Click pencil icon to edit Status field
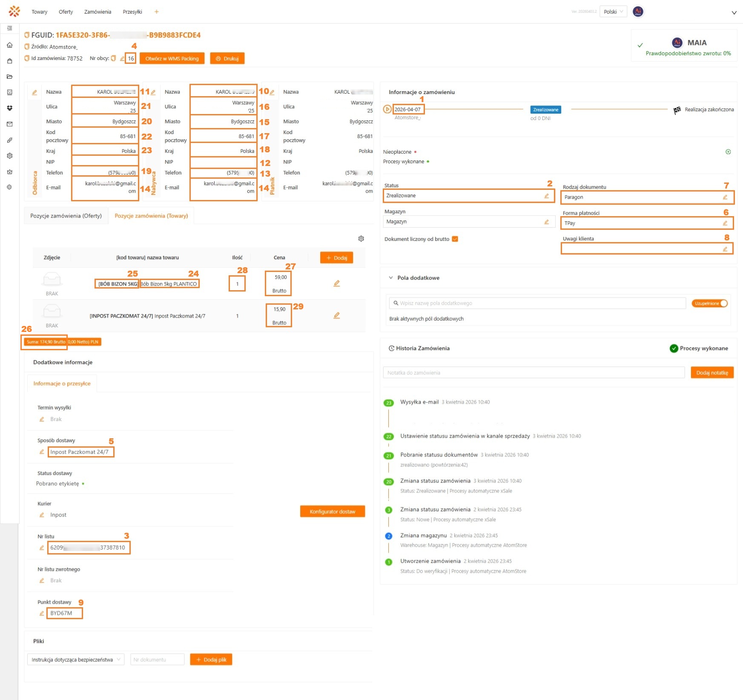 point(546,196)
